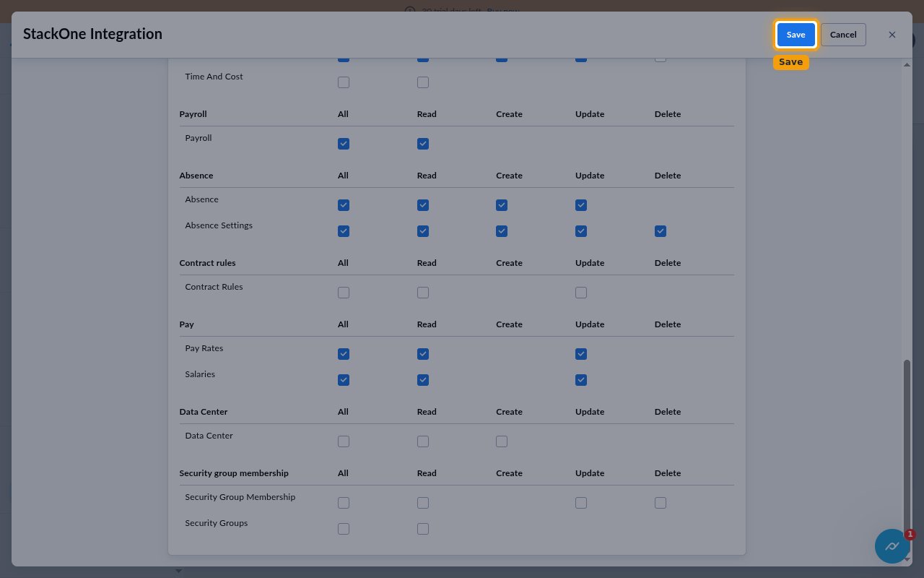
Task: Click the Time And Cost row label
Action: coord(214,77)
